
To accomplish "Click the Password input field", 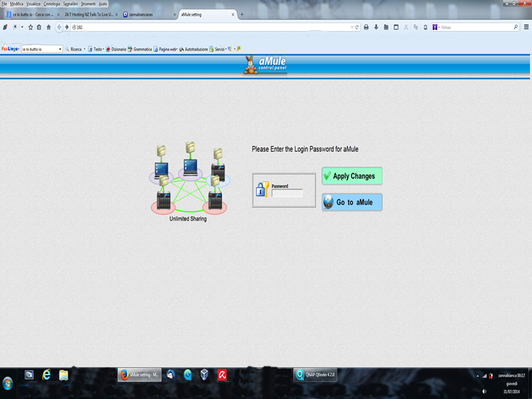I will pos(287,194).
